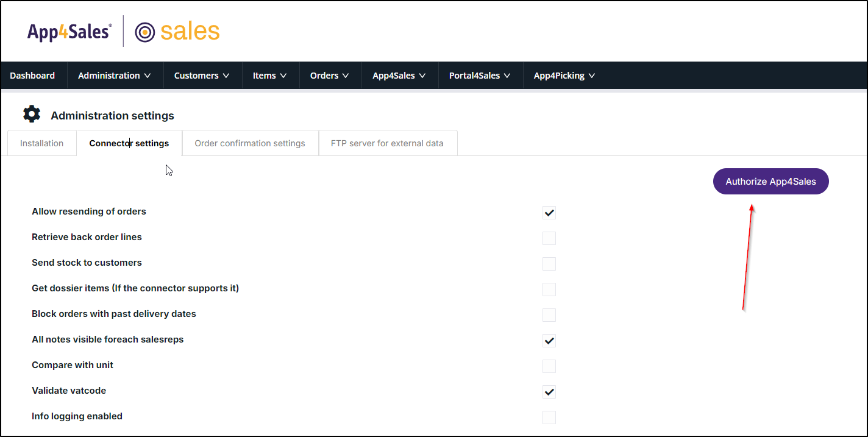Go to the Dashboard page
868x437 pixels.
point(32,76)
